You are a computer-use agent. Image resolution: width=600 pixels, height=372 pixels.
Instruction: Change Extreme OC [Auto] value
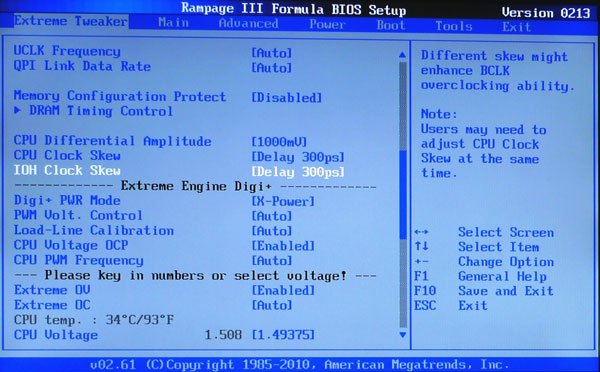pyautogui.click(x=271, y=305)
